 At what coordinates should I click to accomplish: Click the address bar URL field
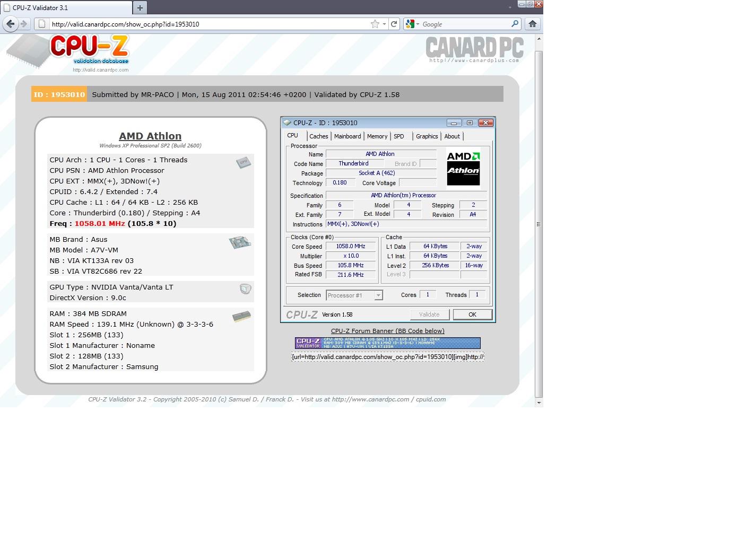click(x=210, y=24)
